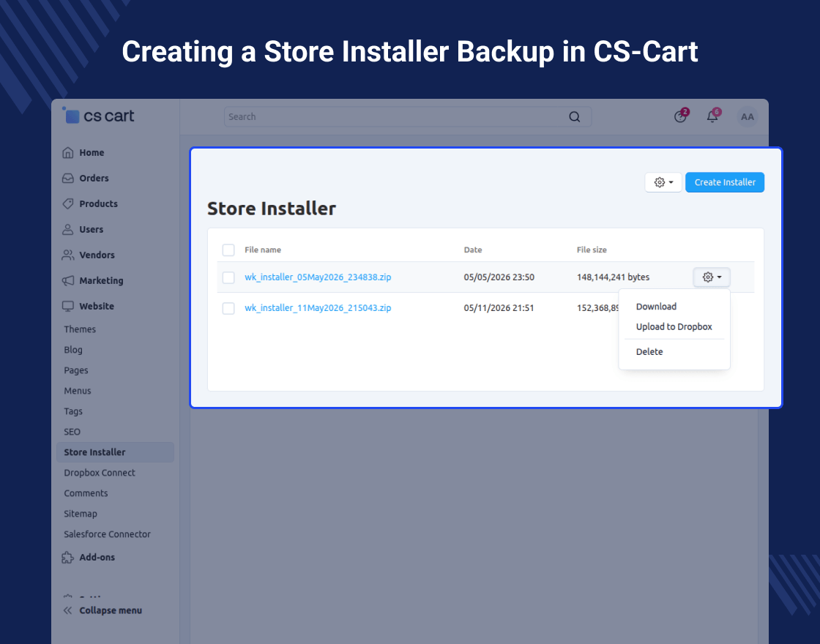Click the Vendors people icon

point(68,255)
